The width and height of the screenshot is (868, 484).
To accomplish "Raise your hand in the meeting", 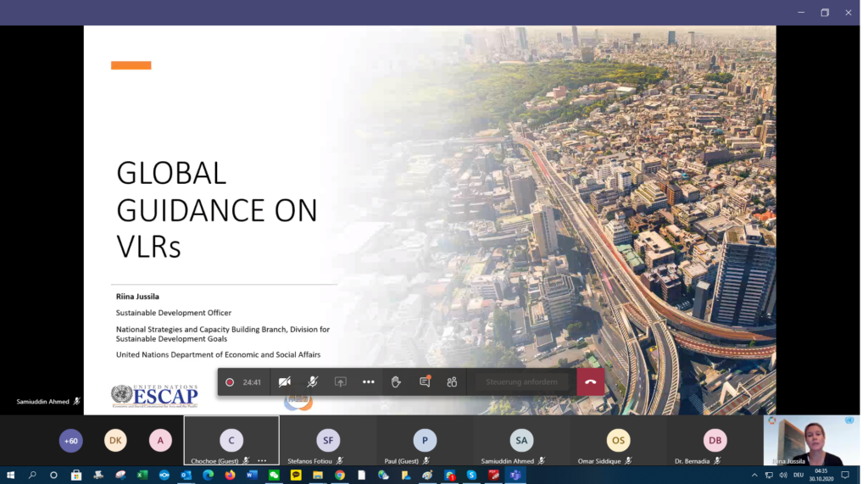I will click(x=396, y=382).
